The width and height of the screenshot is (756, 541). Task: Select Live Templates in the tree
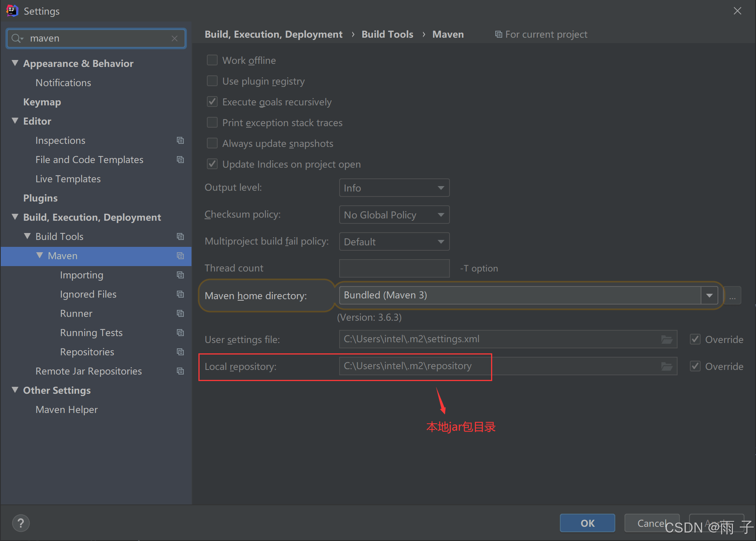click(x=68, y=179)
